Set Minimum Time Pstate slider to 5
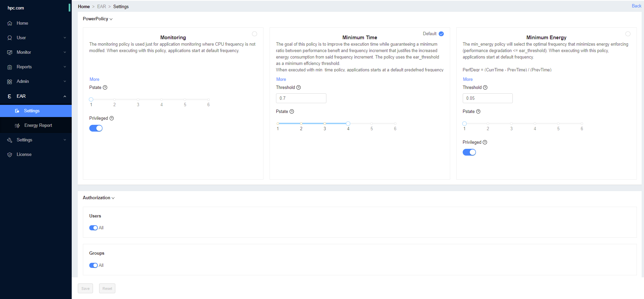This screenshot has width=644, height=299. click(371, 124)
